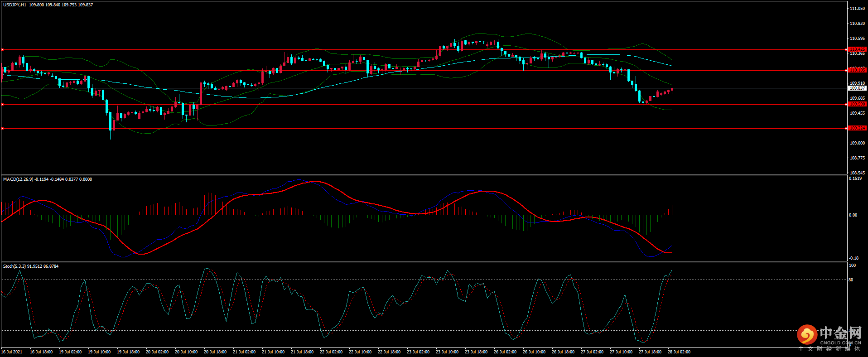The image size is (868, 357).
Task: Click the Stoch(5,3,3) indicator label
Action: 14,266
